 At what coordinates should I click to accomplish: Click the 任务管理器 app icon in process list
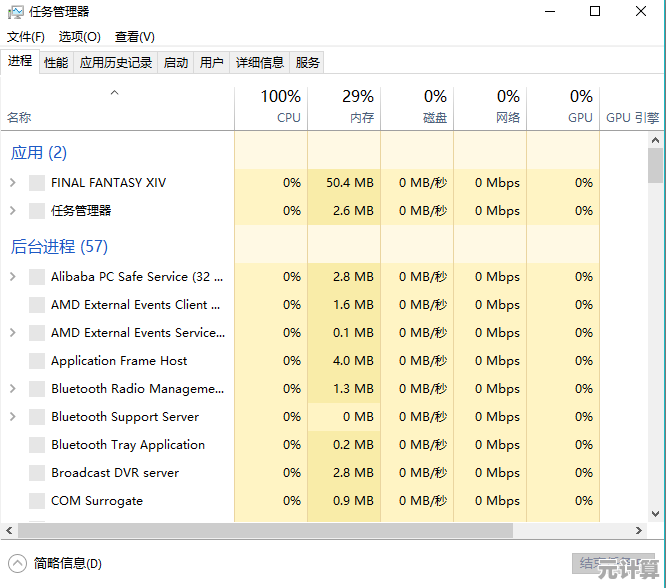37,211
